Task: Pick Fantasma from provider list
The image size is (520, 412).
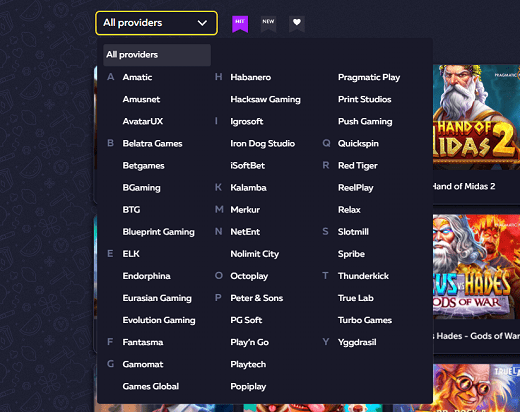Action: point(143,342)
